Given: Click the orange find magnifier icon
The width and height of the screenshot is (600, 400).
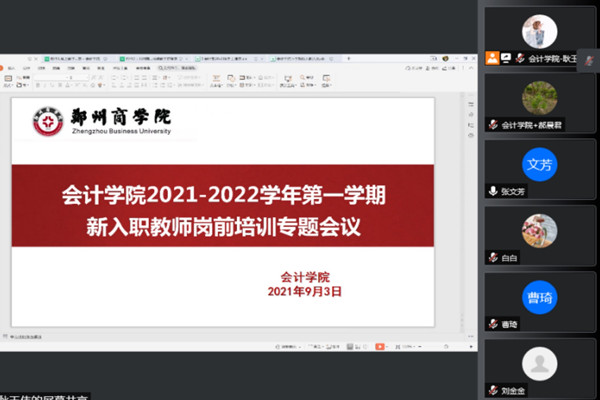Looking at the screenshot, I should (x=302, y=77).
